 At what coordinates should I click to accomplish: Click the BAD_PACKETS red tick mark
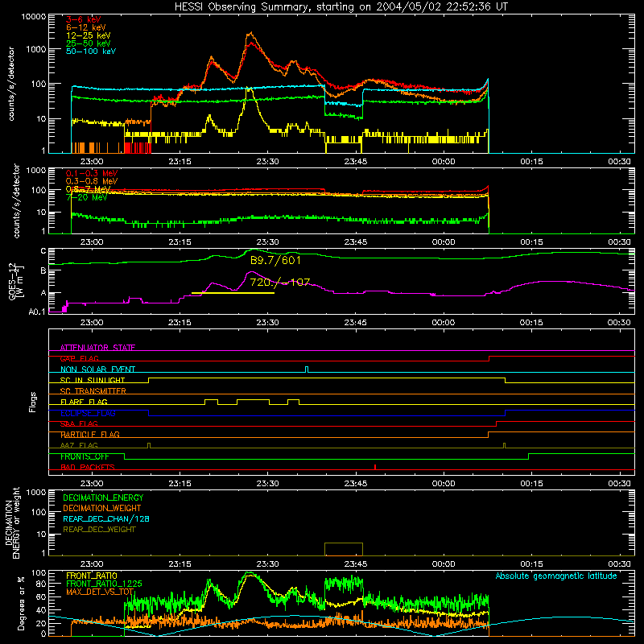(375, 467)
